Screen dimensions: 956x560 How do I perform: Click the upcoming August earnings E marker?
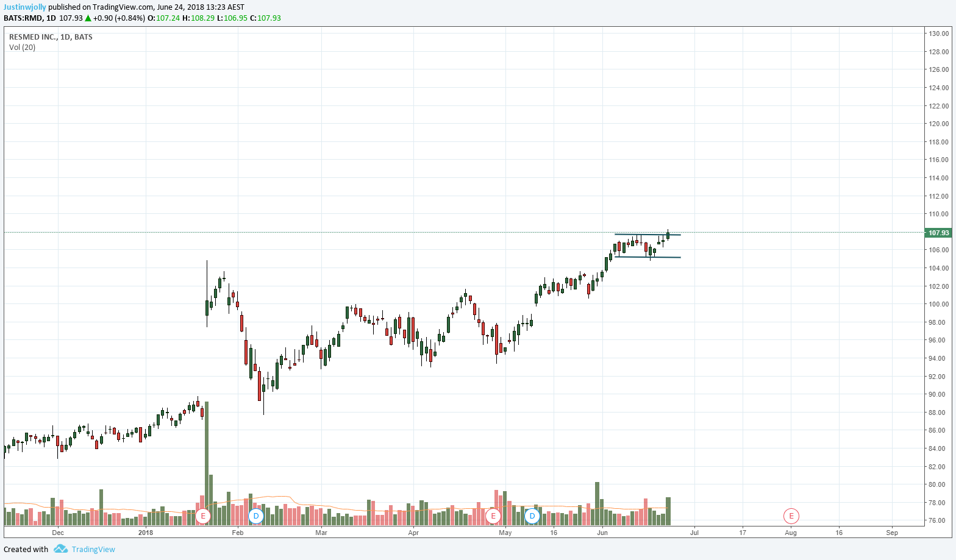[791, 516]
